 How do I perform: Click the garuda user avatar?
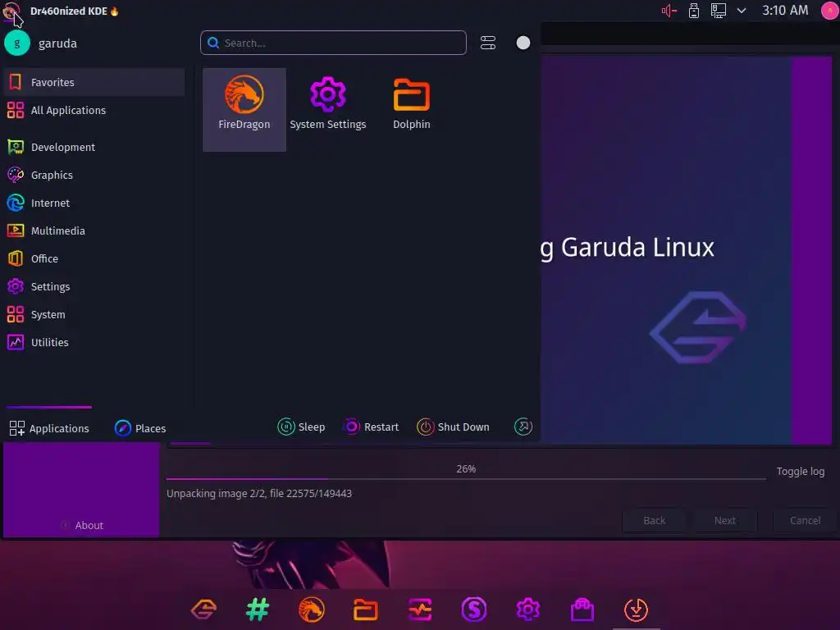click(17, 43)
